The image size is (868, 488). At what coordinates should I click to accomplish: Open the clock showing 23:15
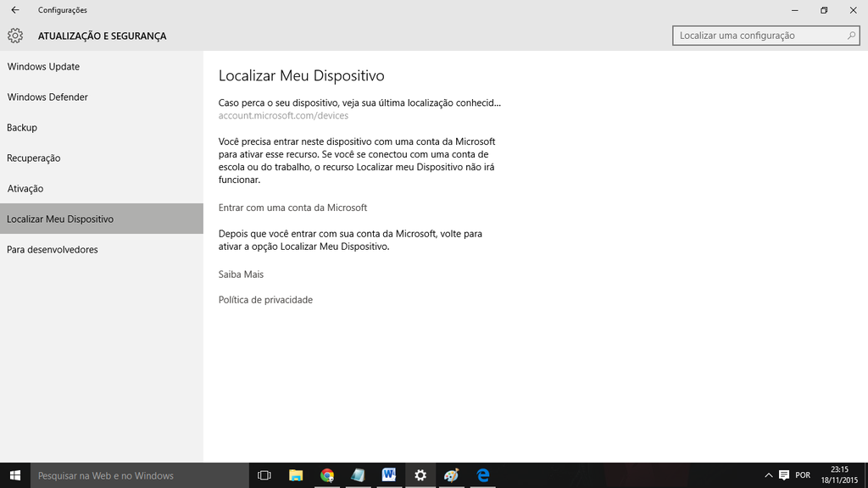point(839,475)
